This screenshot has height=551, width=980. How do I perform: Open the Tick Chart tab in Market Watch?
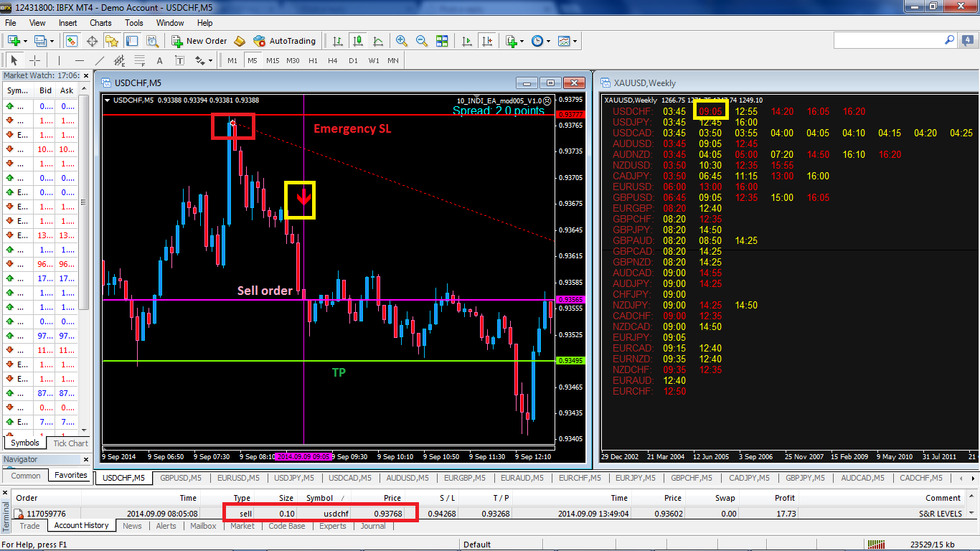point(70,443)
